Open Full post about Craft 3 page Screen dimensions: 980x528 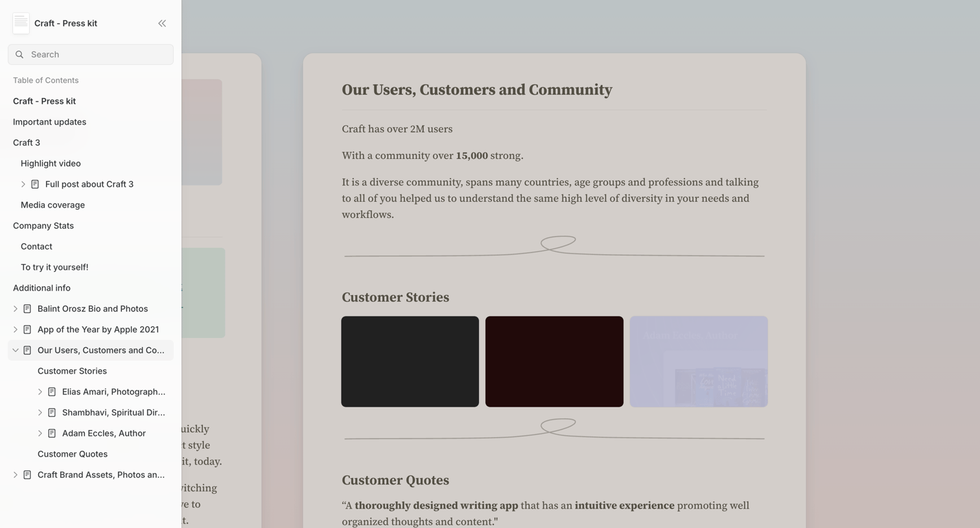pyautogui.click(x=89, y=184)
